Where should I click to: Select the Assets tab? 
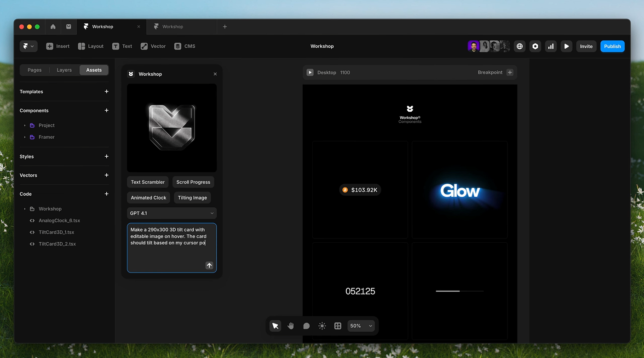94,70
